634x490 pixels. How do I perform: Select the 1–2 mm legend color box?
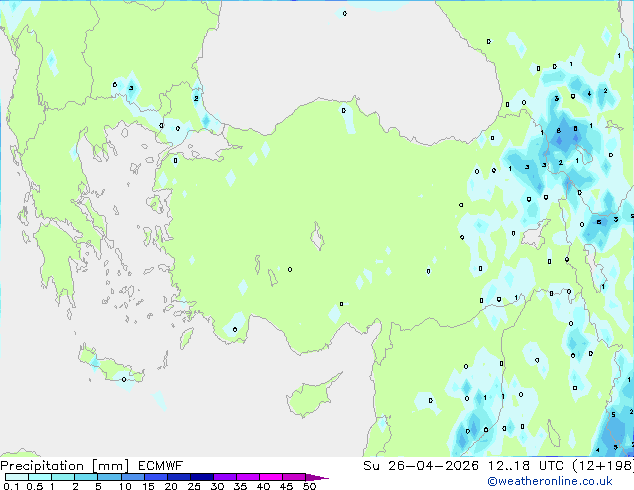(63, 477)
